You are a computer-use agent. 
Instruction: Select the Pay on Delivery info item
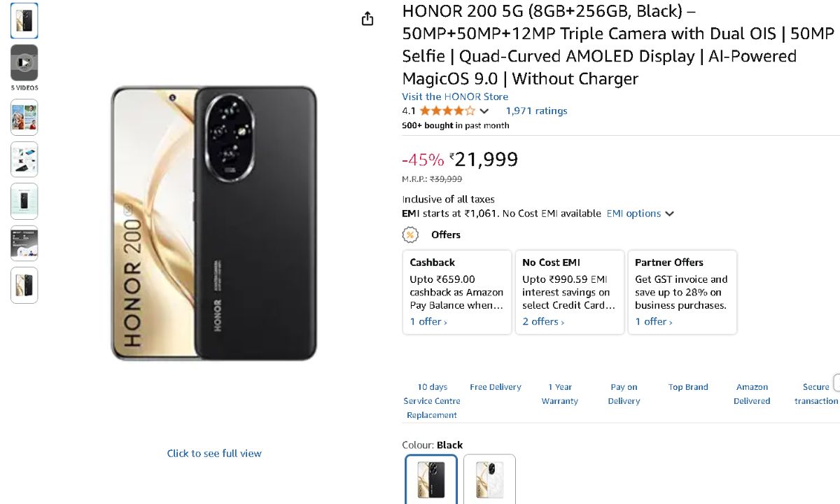[x=624, y=394]
